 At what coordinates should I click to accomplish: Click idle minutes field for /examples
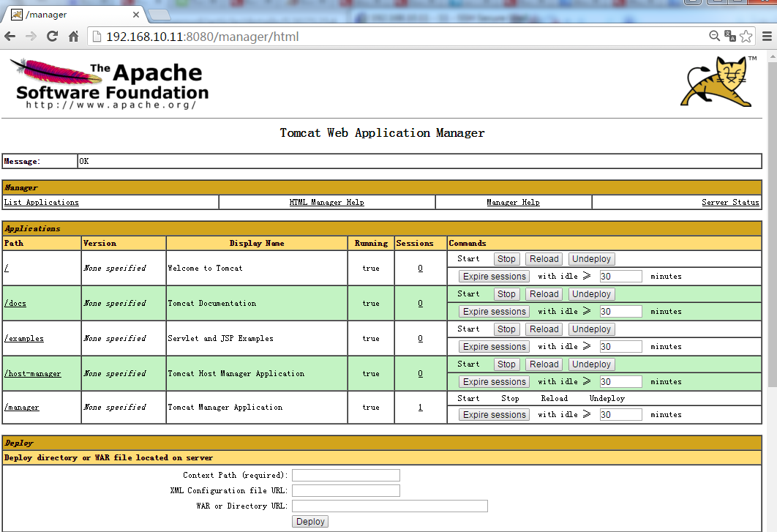[x=621, y=347]
